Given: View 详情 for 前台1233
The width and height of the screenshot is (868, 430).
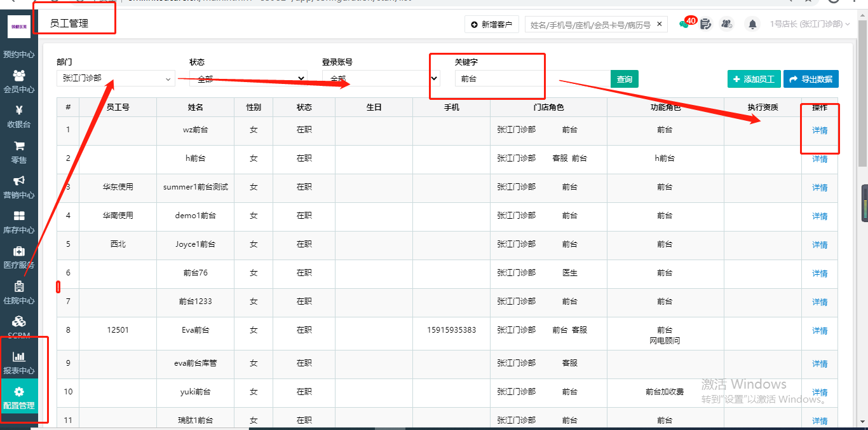Looking at the screenshot, I should (x=820, y=302).
